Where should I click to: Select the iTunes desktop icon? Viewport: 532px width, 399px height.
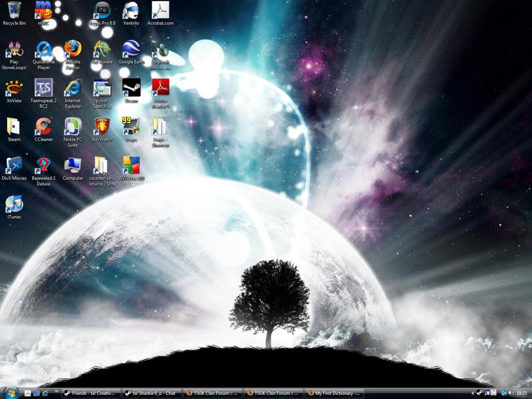pyautogui.click(x=14, y=204)
